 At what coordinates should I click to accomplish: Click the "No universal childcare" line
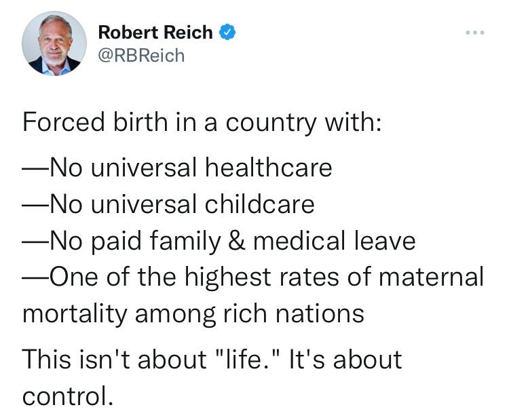tap(168, 204)
